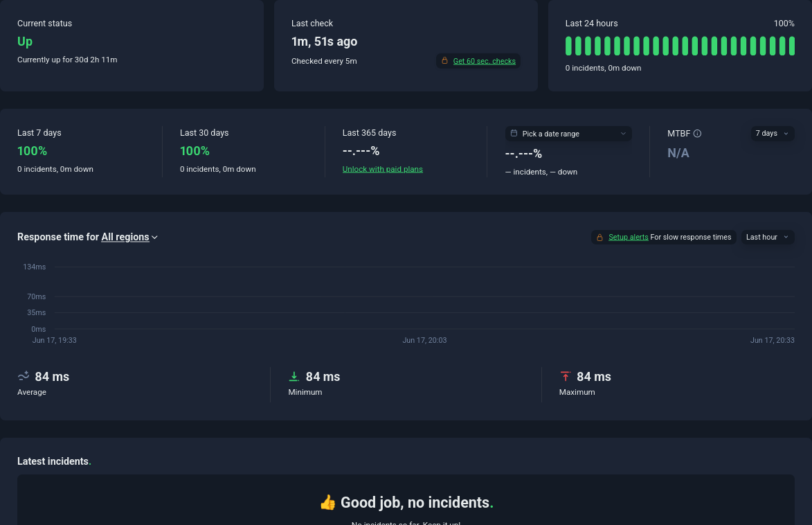
Task: Click the Average response time icon
Action: coord(24,375)
